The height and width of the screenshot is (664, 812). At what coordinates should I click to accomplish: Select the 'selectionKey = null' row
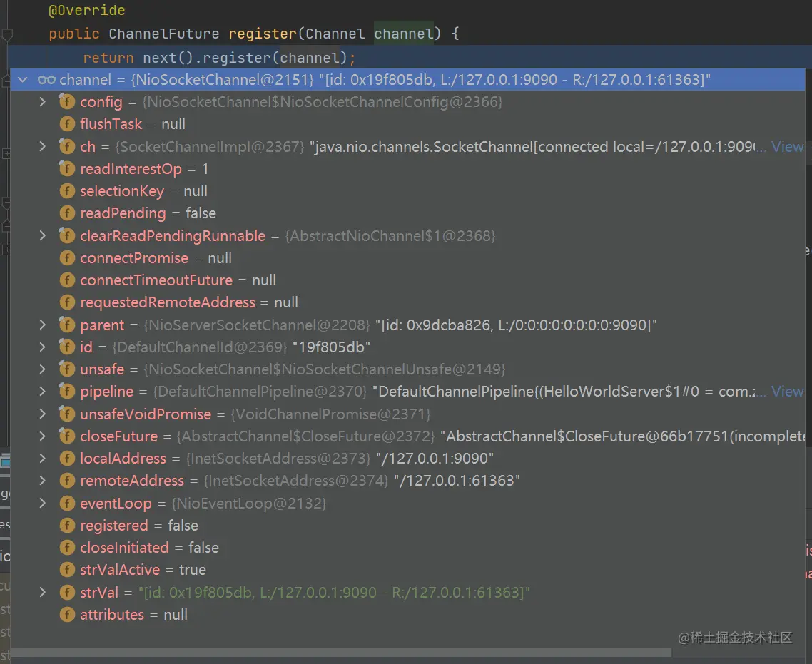click(407, 191)
